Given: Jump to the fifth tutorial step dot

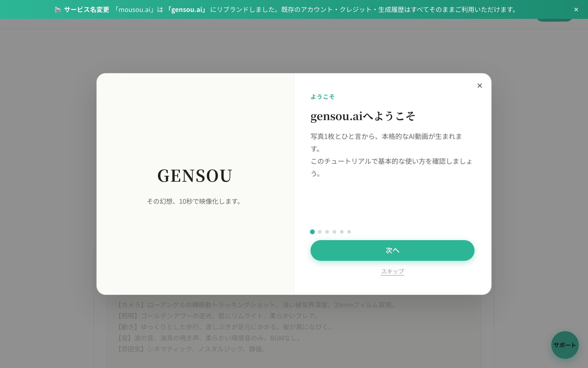Looking at the screenshot, I should (x=342, y=232).
